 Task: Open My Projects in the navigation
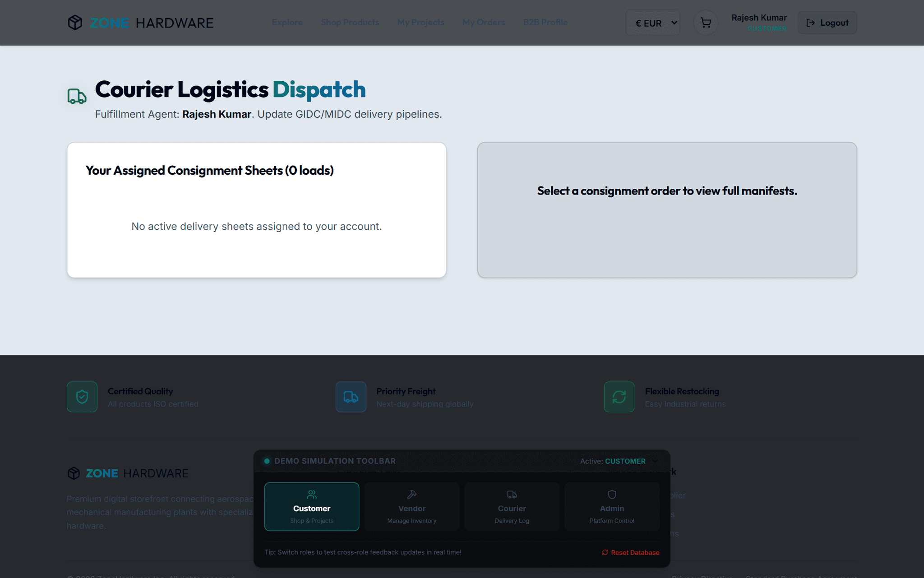420,22
